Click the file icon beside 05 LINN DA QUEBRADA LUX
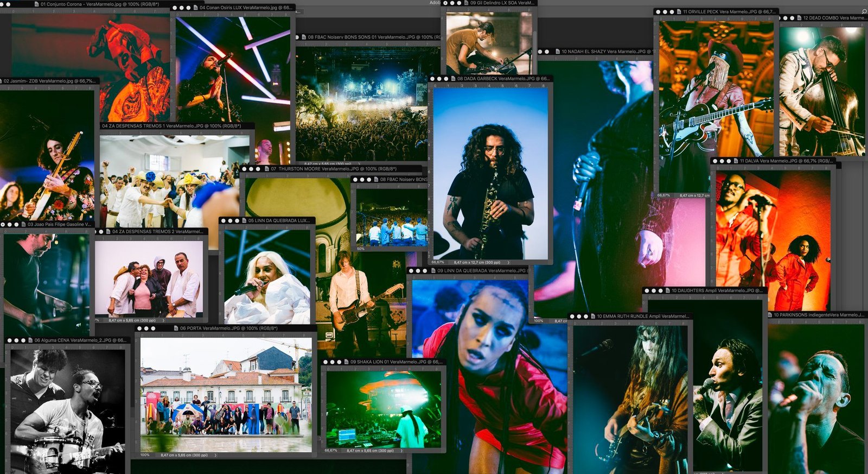868x474 pixels. pos(244,221)
